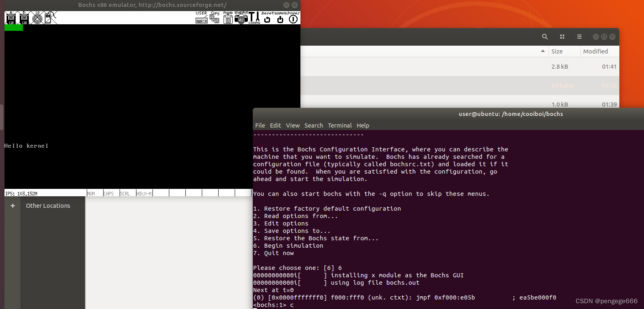The height and width of the screenshot is (309, 644).
Task: Open the Terminal menu in terminal window
Action: coord(340,125)
